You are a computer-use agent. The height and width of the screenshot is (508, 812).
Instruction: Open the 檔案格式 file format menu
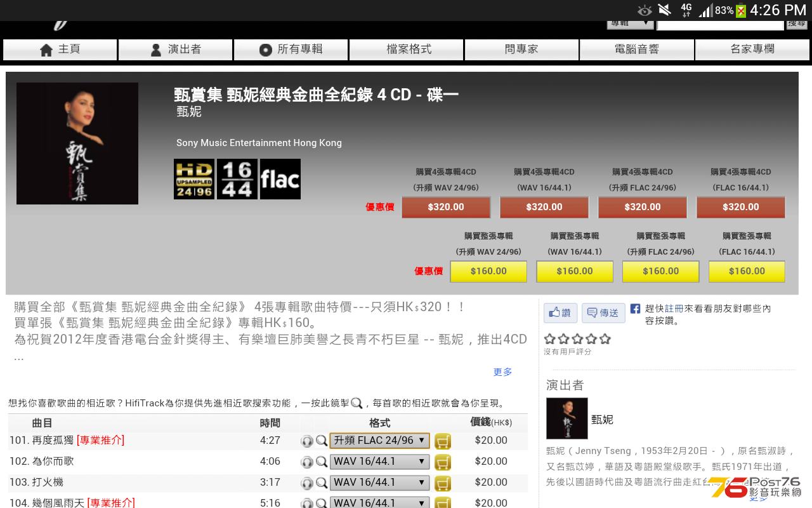tap(407, 50)
